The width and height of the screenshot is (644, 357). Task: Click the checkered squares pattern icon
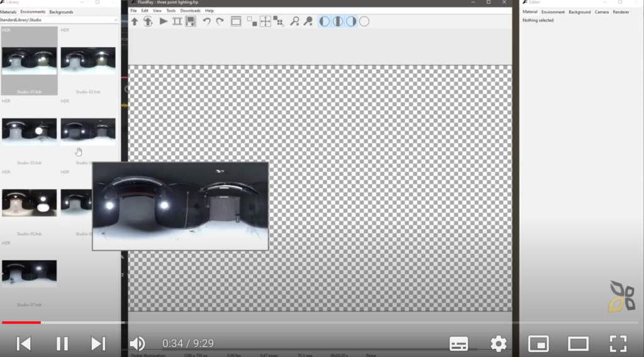click(279, 21)
